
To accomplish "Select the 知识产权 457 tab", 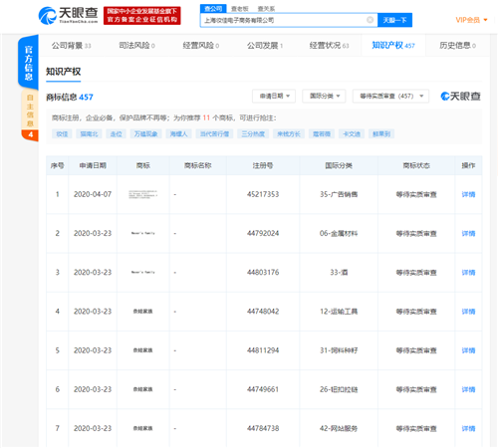I will pyautogui.click(x=393, y=46).
